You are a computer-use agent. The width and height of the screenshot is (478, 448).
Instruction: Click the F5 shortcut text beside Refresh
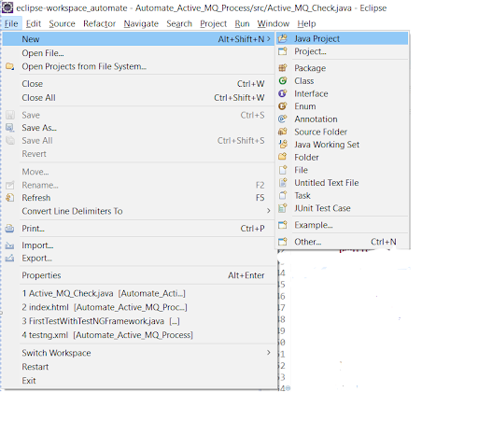pos(260,198)
